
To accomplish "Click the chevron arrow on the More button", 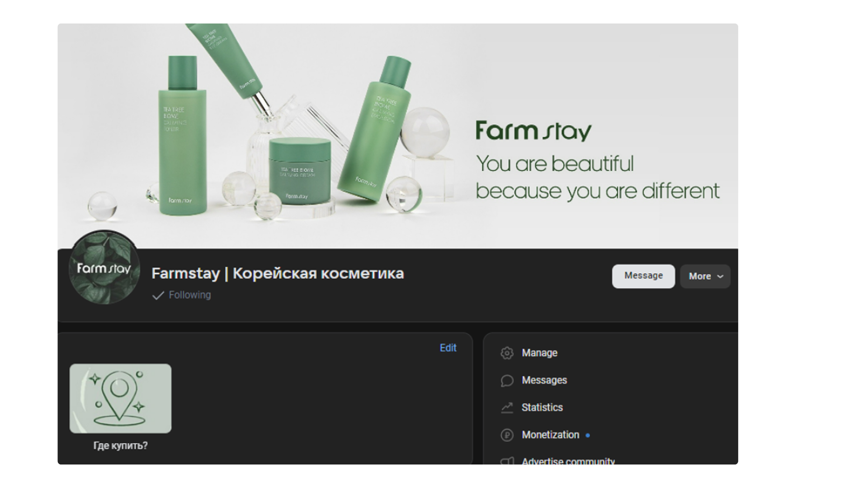I will 720,277.
